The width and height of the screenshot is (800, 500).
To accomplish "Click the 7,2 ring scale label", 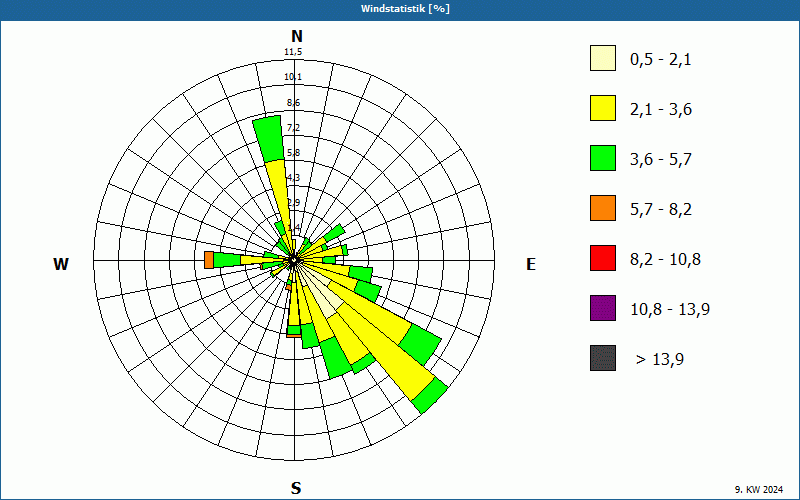I will [293, 128].
